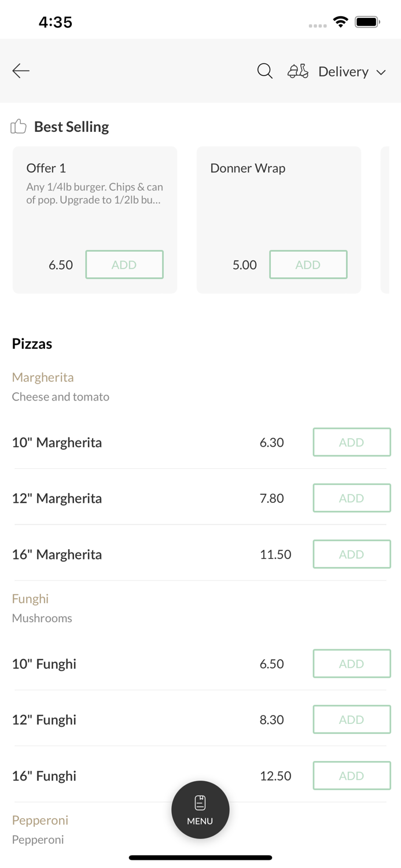Select the Pepperoni category heading
401x868 pixels.
pyautogui.click(x=40, y=821)
